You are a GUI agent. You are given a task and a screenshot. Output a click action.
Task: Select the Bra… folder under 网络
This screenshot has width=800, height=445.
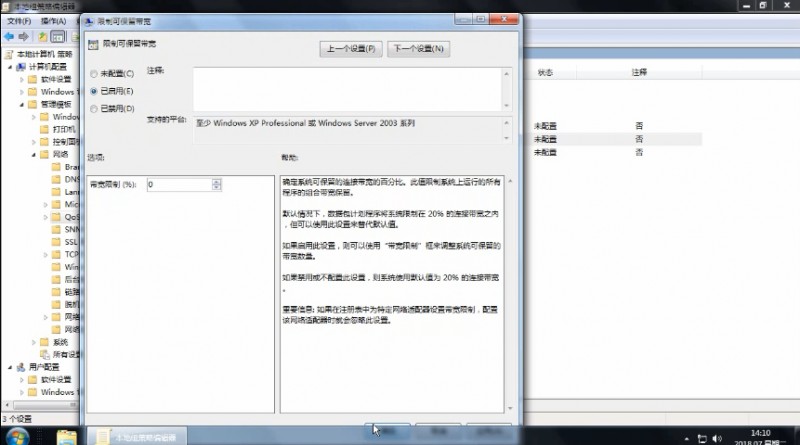tap(65, 167)
